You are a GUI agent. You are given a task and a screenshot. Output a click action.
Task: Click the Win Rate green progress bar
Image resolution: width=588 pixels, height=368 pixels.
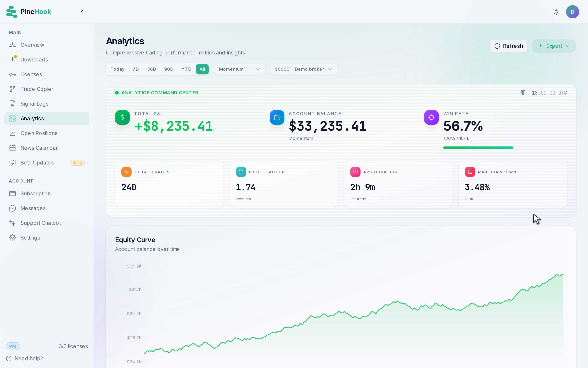[x=478, y=148]
